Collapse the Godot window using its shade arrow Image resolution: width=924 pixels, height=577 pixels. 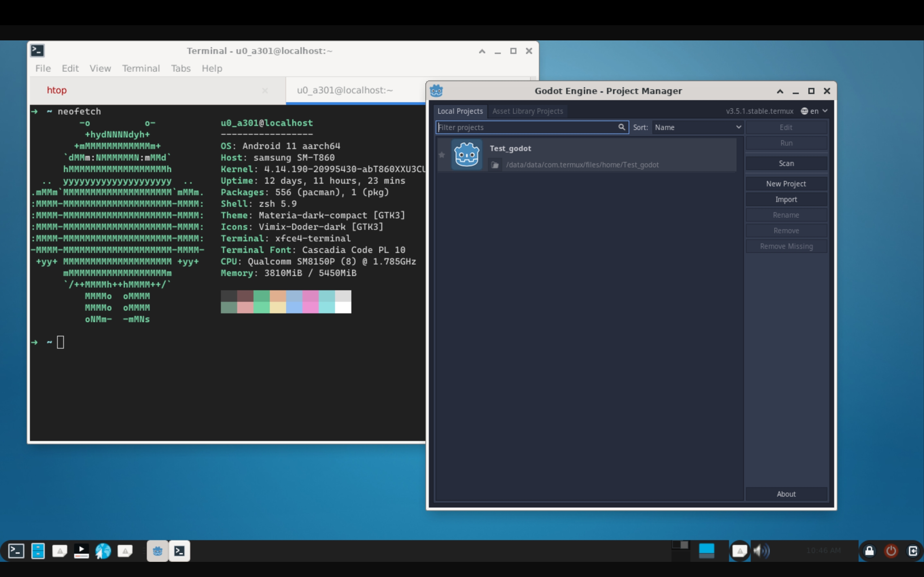coord(780,91)
